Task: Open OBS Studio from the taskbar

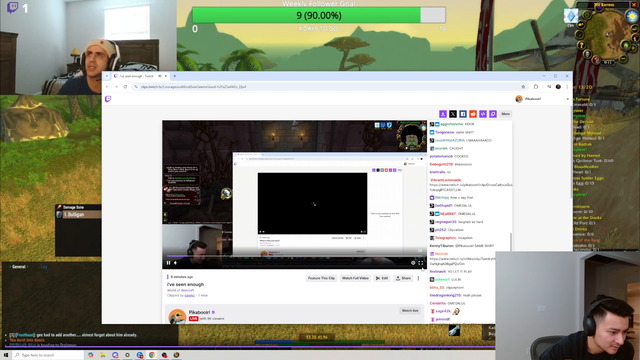Action: click(164, 355)
